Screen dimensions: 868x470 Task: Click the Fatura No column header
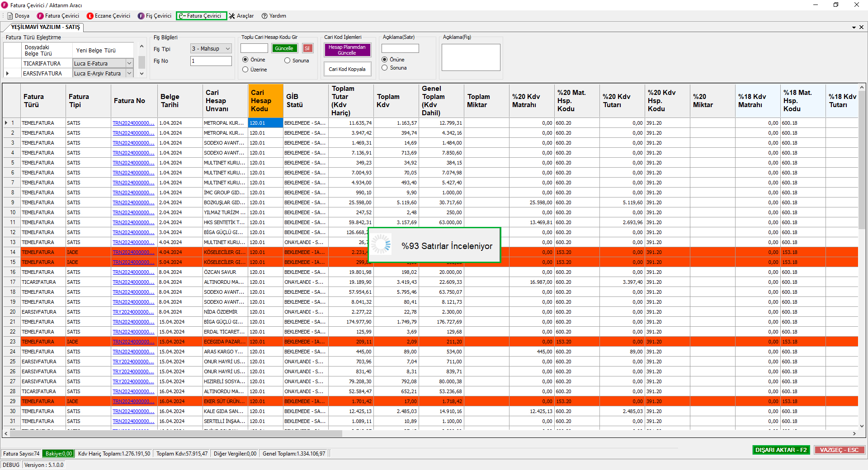[x=134, y=100]
